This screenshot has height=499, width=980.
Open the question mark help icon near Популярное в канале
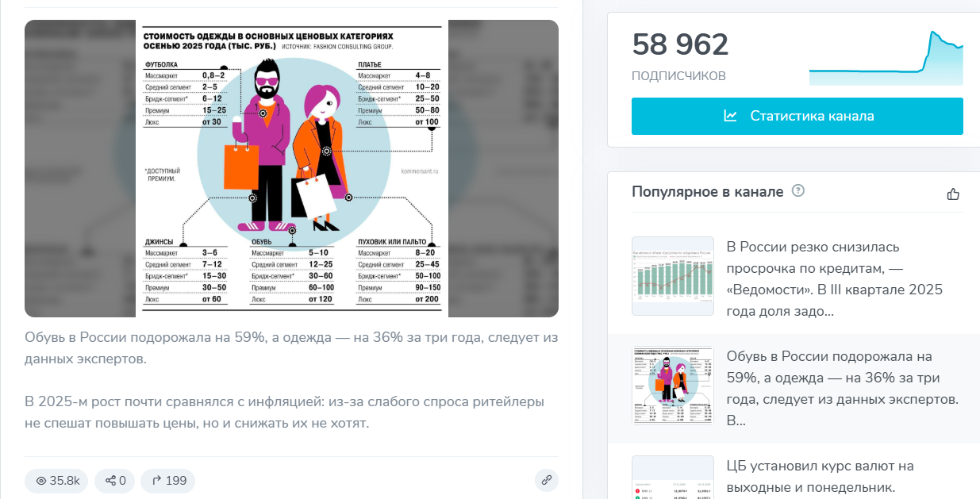click(x=799, y=191)
